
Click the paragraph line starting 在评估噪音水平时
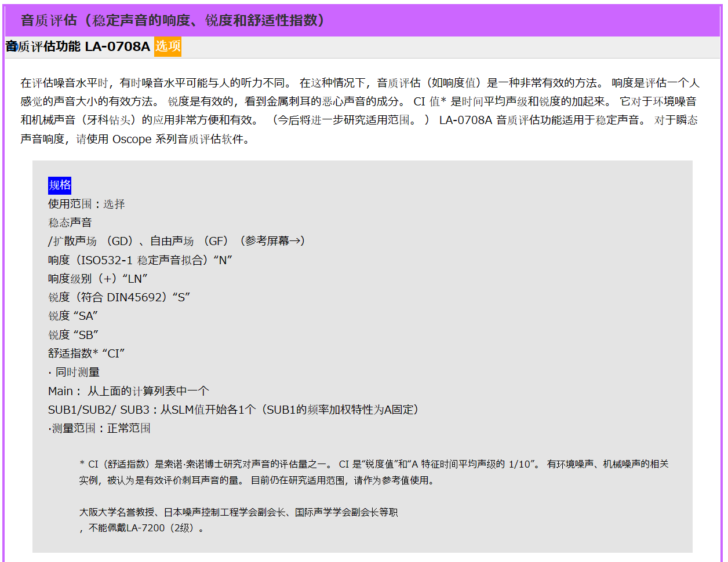[360, 83]
